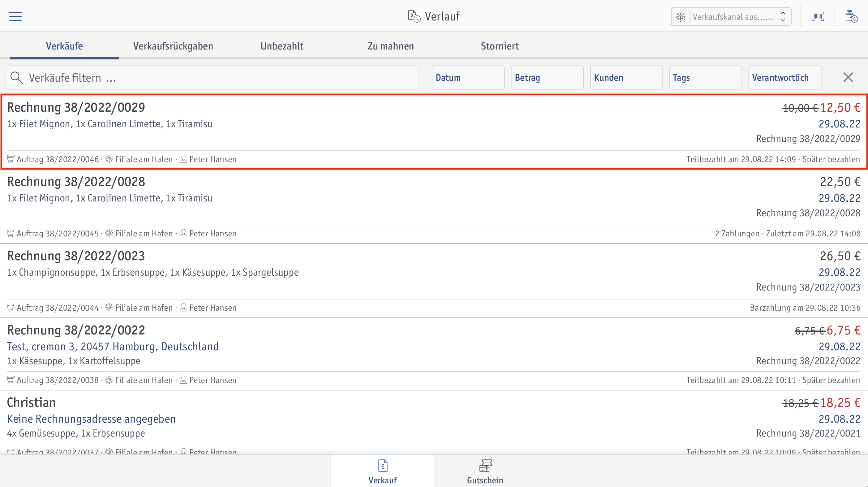Click Filiale am Hafen icon in 0046 row
868x487 pixels.
pos(109,159)
